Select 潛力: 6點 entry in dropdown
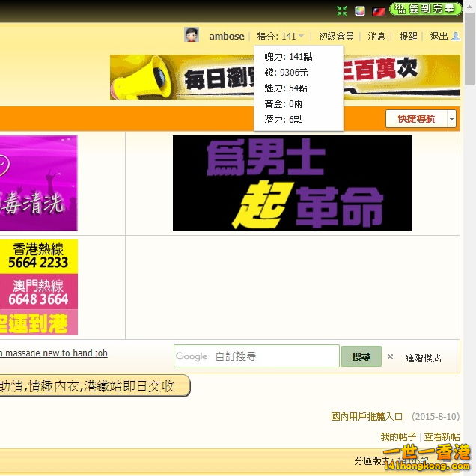 point(283,120)
